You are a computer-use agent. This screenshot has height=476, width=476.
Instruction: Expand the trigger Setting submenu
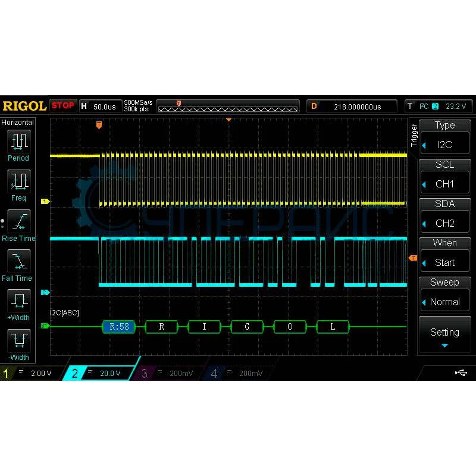(x=444, y=335)
